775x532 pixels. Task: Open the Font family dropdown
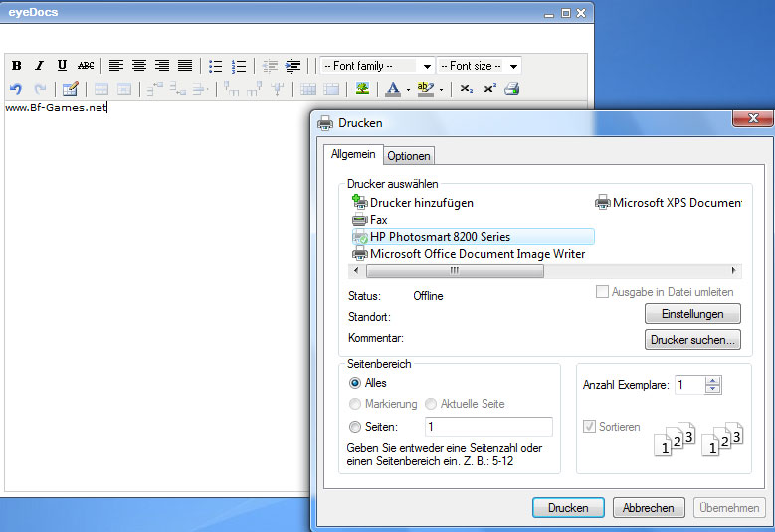click(x=377, y=66)
